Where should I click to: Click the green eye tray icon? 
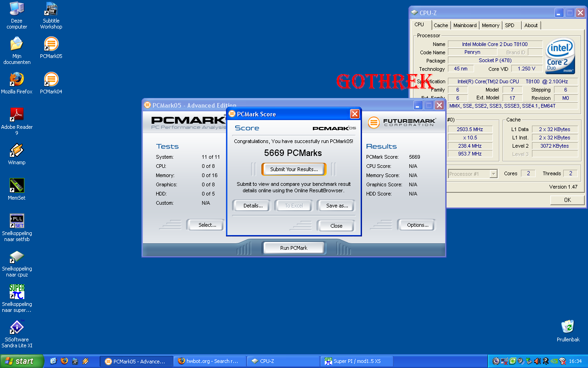513,361
